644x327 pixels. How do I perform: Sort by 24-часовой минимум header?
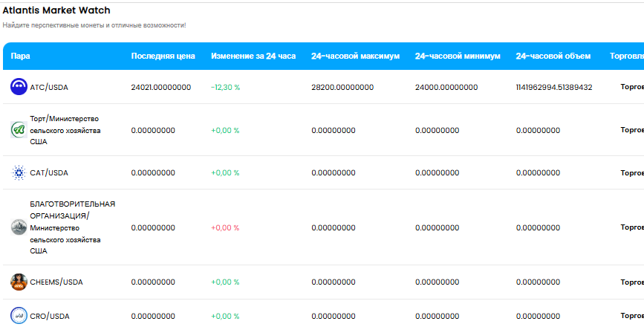point(458,56)
